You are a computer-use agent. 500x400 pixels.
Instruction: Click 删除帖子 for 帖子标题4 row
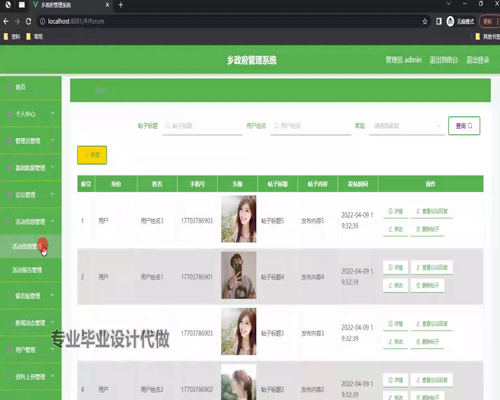(427, 286)
